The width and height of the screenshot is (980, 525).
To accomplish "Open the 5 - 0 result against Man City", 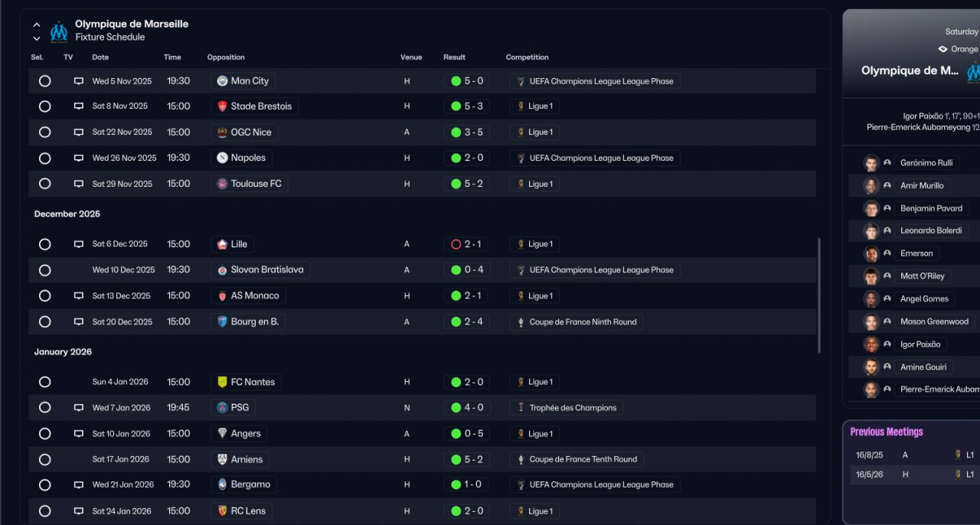I will pos(466,81).
